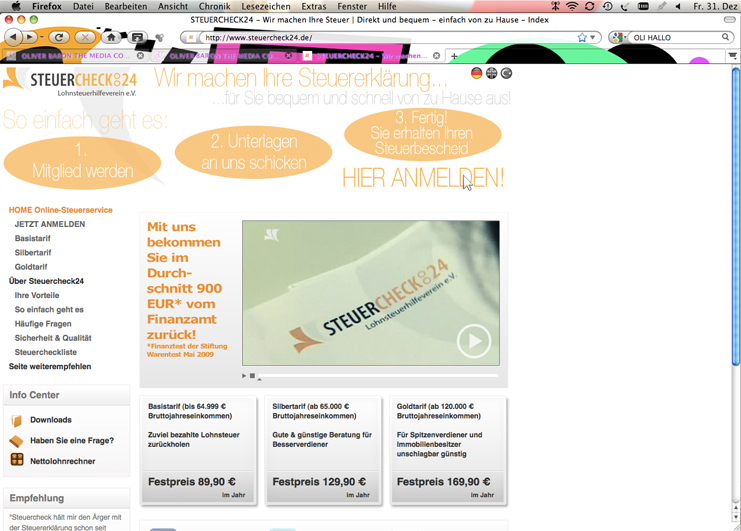Click in the URL address field
Image resolution: width=741 pixels, height=531 pixels.
point(388,37)
